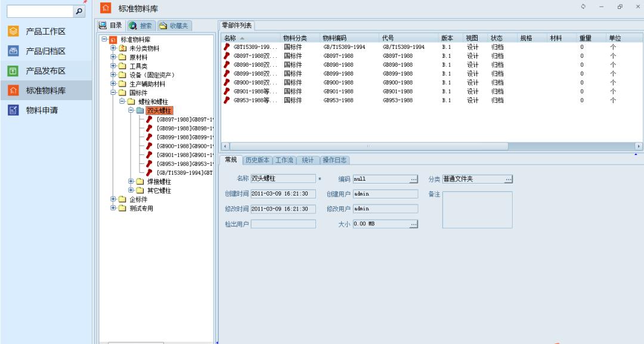This screenshot has width=644, height=344.
Task: Click the 标准物料库 header home icon
Action: click(106, 8)
